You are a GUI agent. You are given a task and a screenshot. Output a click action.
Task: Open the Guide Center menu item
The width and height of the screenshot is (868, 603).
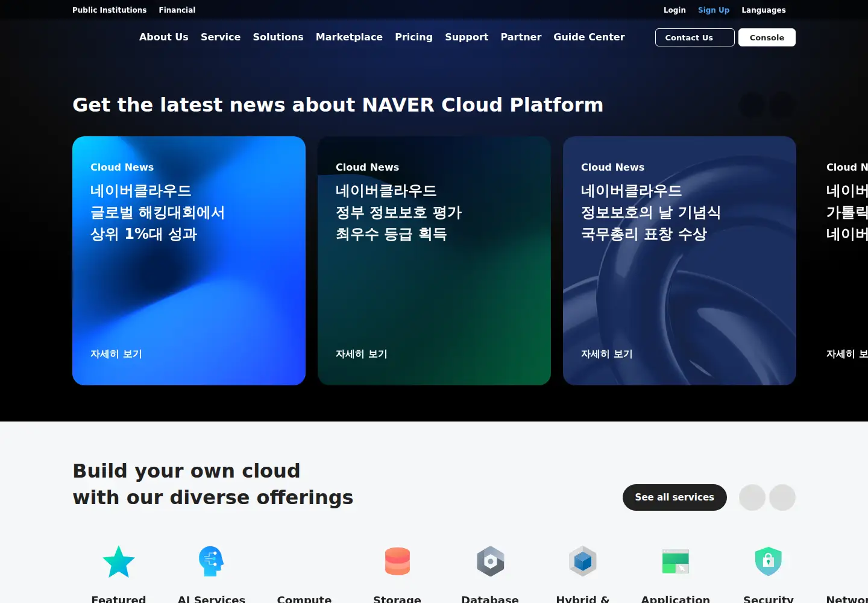[x=589, y=37]
